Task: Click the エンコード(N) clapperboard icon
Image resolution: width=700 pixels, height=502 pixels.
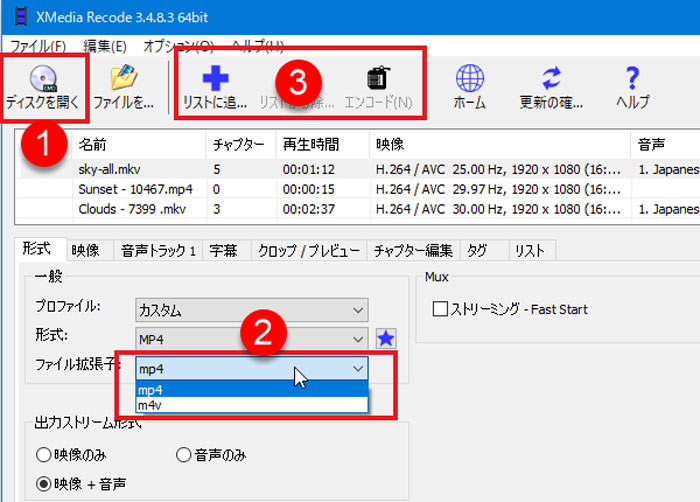Action: coord(379,78)
